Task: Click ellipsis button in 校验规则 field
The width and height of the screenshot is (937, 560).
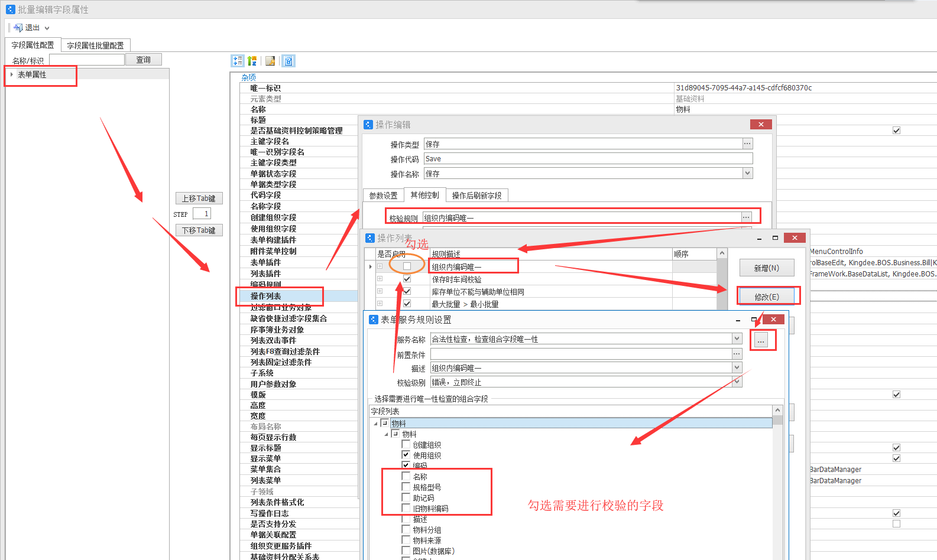Action: [x=746, y=217]
